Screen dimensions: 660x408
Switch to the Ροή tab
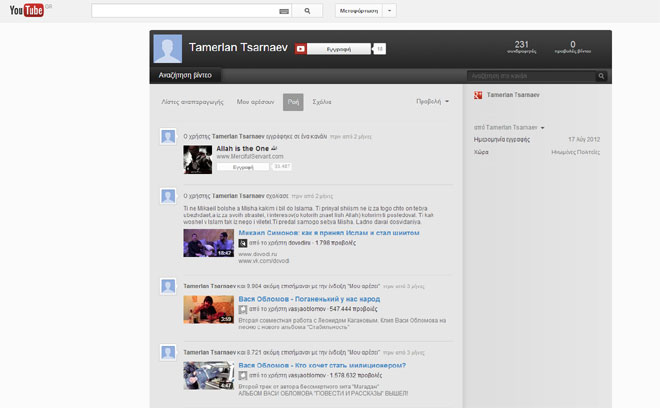point(293,102)
